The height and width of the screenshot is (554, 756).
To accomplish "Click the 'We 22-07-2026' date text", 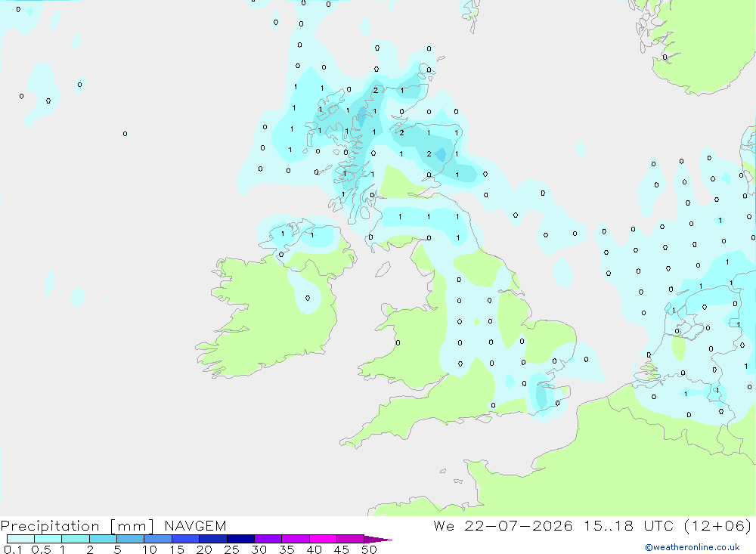I will click(x=503, y=525).
